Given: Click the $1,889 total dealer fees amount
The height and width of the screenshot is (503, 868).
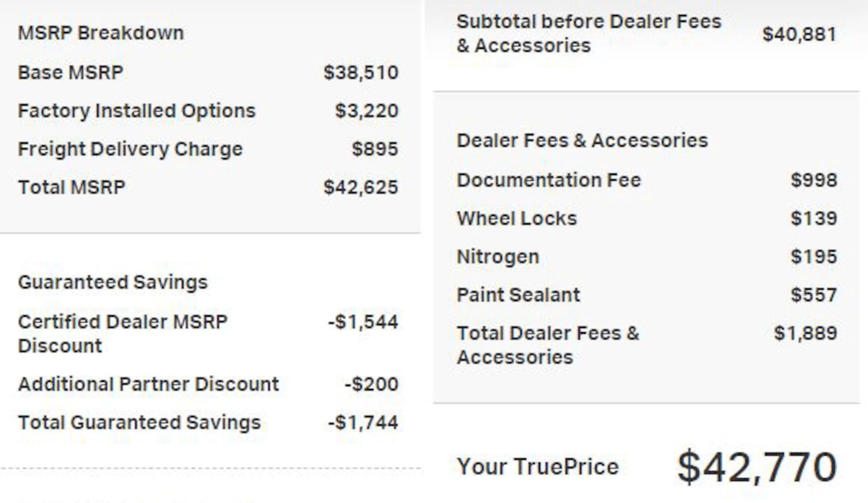Looking at the screenshot, I should (805, 333).
